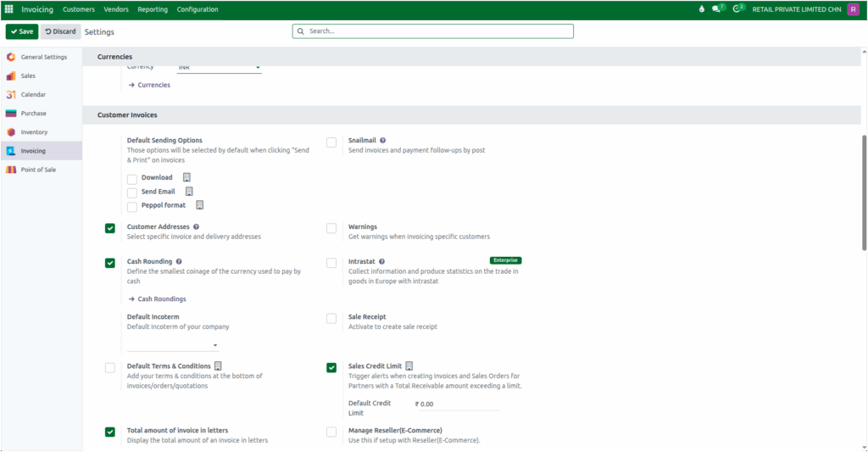868x452 pixels.
Task: Enable Manage Reseller(E-Commerce) checkbox
Action: (x=331, y=432)
